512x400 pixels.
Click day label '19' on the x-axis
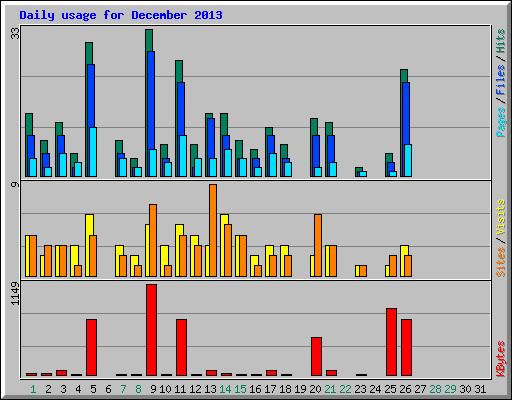tap(300, 389)
